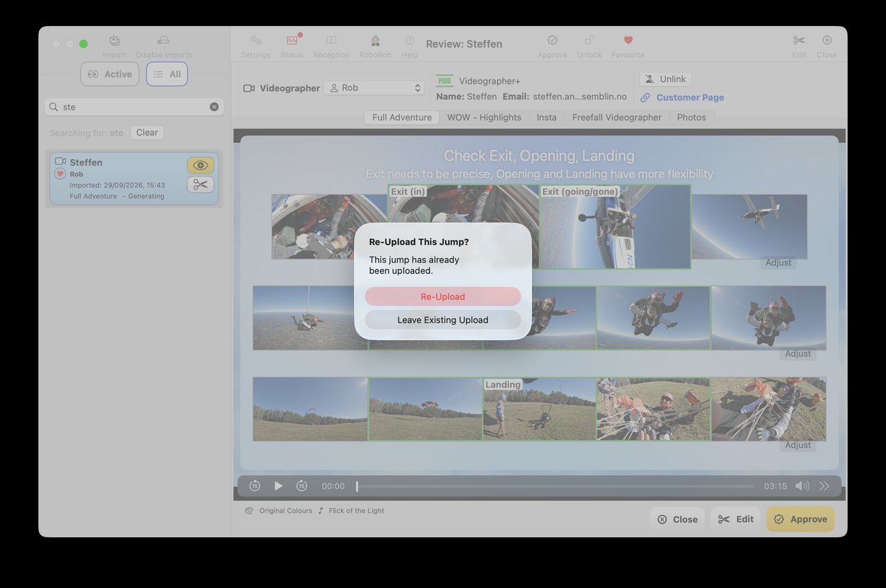Open the Status monitor icon

292,40
